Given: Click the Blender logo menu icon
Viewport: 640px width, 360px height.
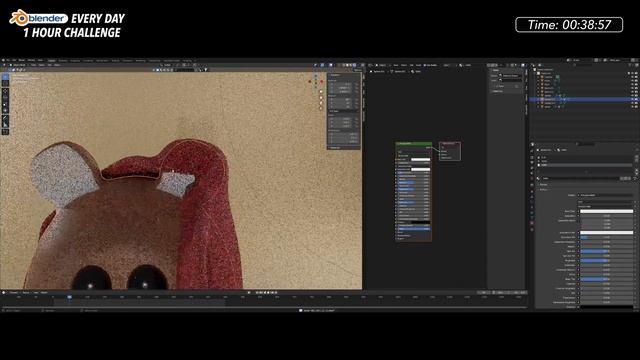Looking at the screenshot, I should point(4,60).
